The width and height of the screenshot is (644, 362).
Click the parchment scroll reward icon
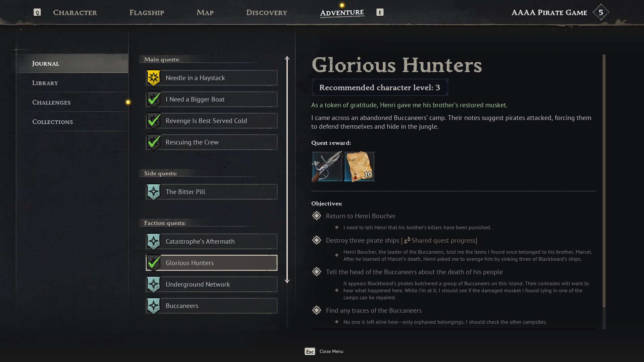coord(359,167)
